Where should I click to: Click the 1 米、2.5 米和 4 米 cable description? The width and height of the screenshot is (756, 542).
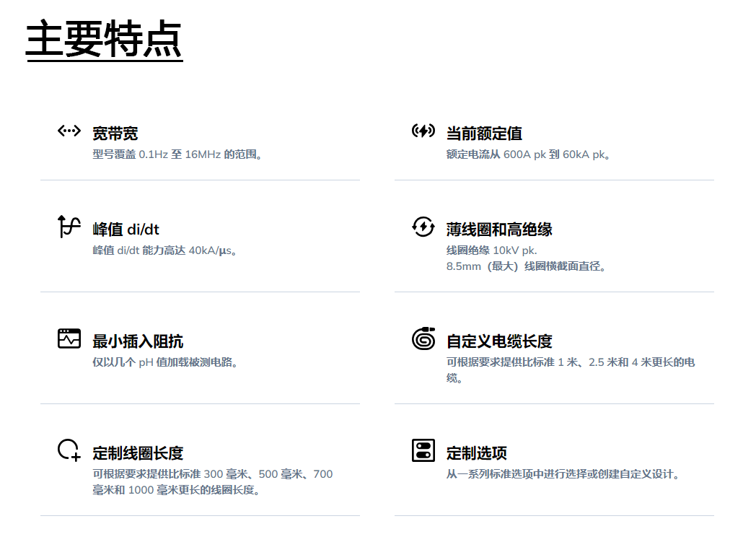click(x=571, y=370)
